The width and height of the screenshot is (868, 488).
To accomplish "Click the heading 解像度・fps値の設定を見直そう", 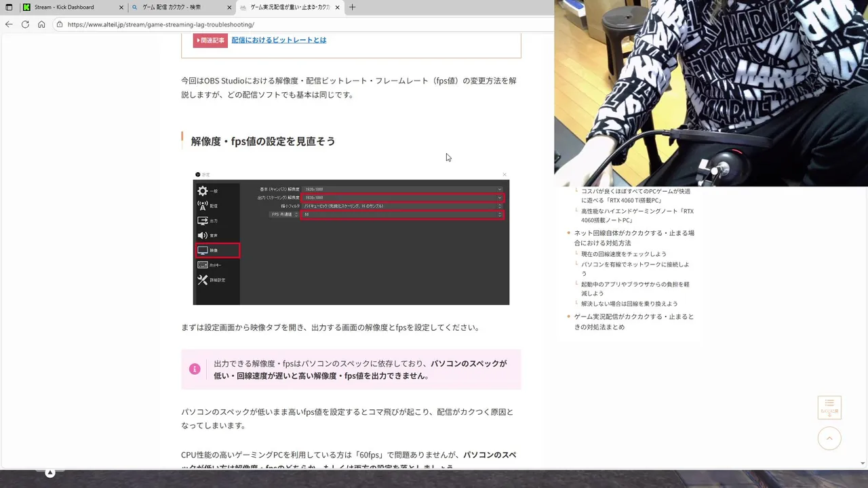I will [x=263, y=141].
